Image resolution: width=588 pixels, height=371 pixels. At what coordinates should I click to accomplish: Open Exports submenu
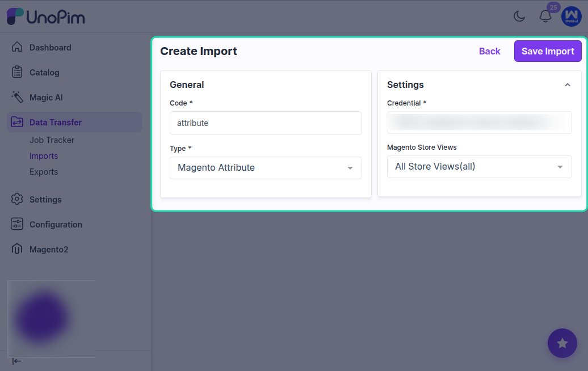tap(44, 172)
